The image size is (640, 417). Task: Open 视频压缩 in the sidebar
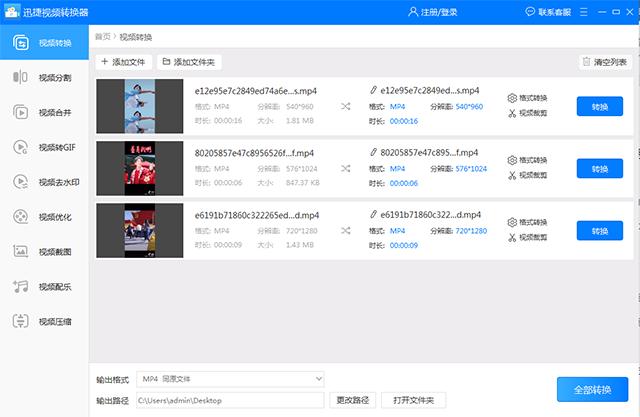[44, 322]
